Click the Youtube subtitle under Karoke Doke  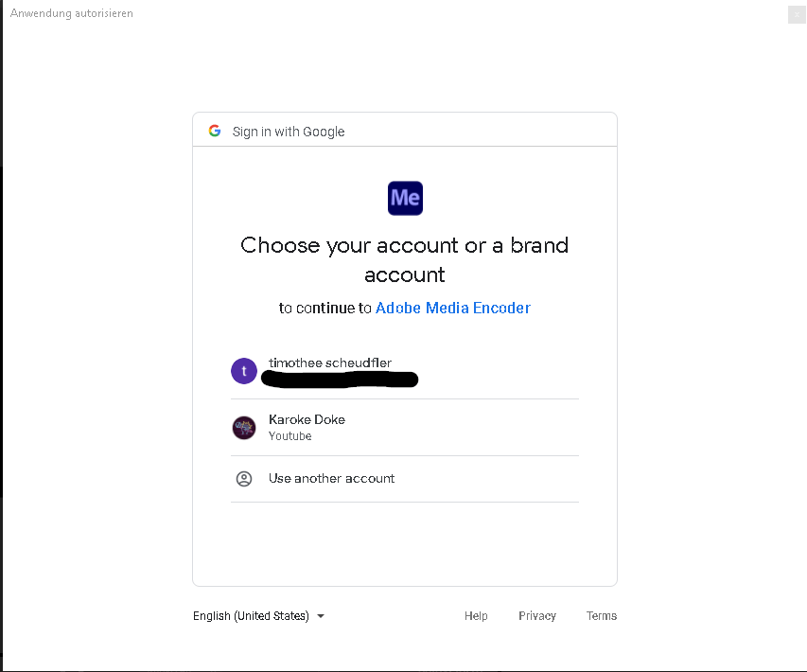point(289,436)
